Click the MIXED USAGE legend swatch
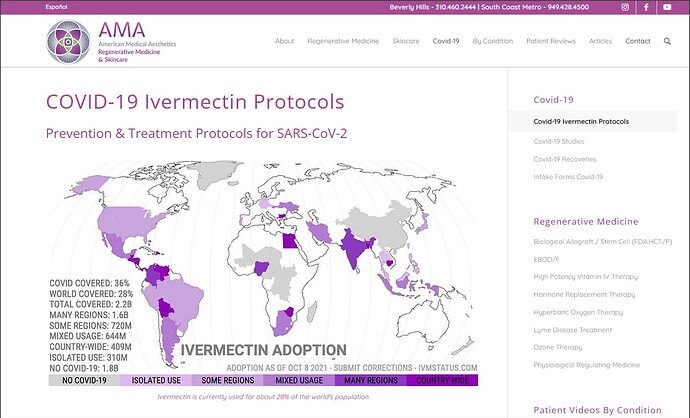The height and width of the screenshot is (418, 690). click(x=299, y=380)
